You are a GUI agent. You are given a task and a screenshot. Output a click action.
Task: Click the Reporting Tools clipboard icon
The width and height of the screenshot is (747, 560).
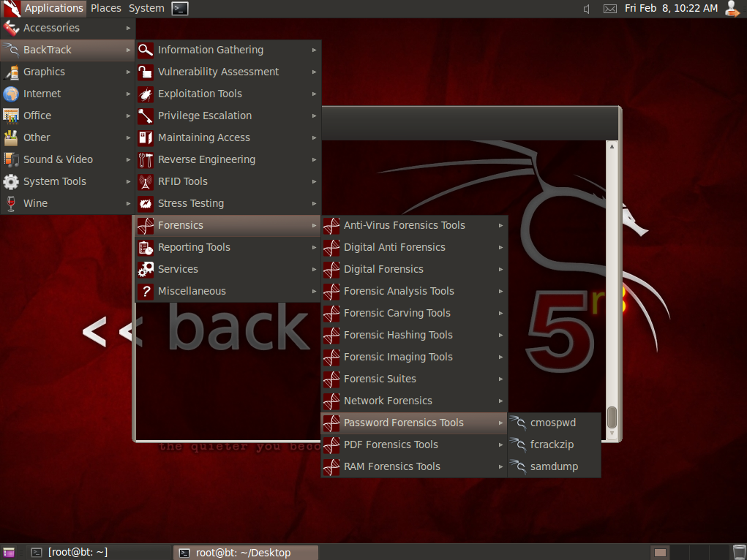[x=146, y=247]
